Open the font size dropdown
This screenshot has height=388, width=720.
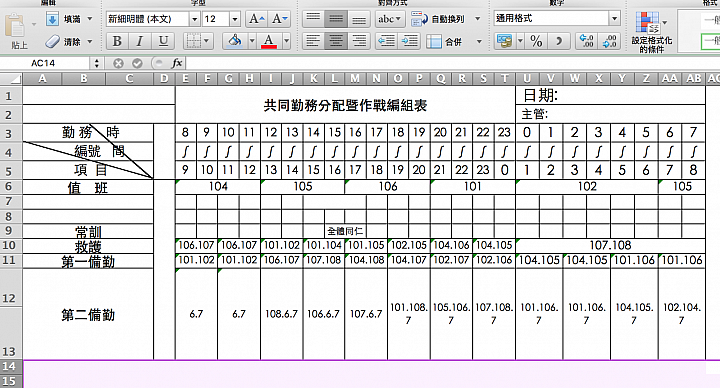click(235, 19)
